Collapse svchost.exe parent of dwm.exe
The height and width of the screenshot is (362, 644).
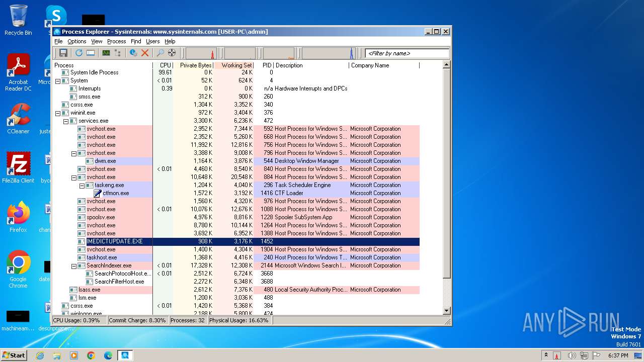tap(73, 153)
